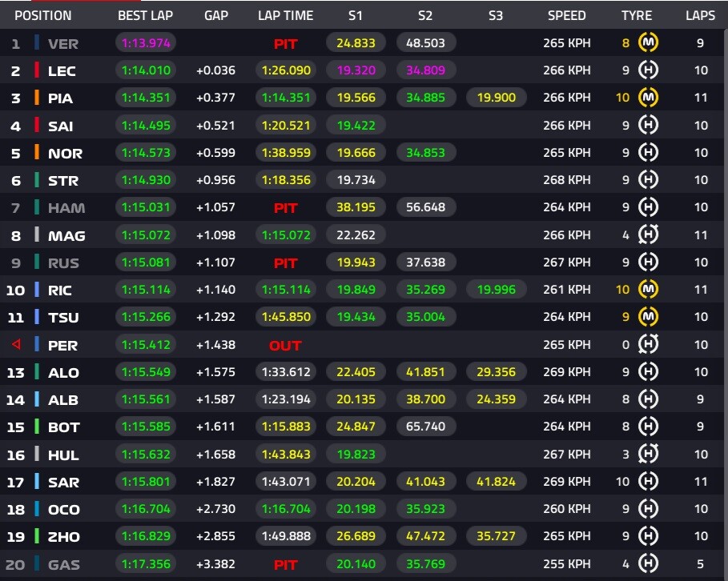Image resolution: width=728 pixels, height=581 pixels.
Task: Click the SPEED column header
Action: click(x=566, y=16)
